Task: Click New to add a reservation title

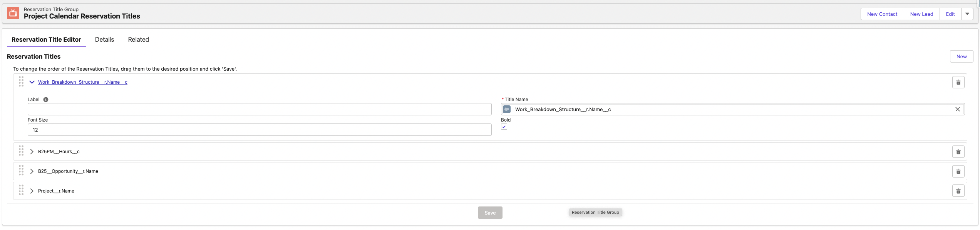Action: point(961,56)
